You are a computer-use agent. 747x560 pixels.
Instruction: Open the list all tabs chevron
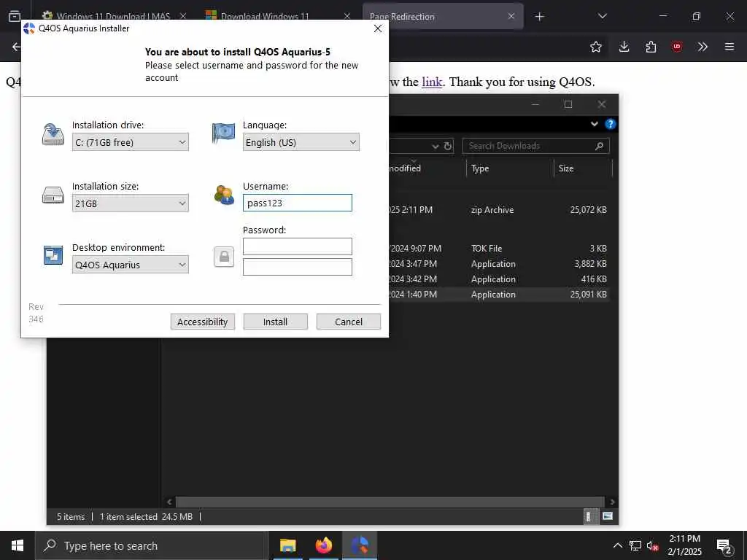point(602,16)
